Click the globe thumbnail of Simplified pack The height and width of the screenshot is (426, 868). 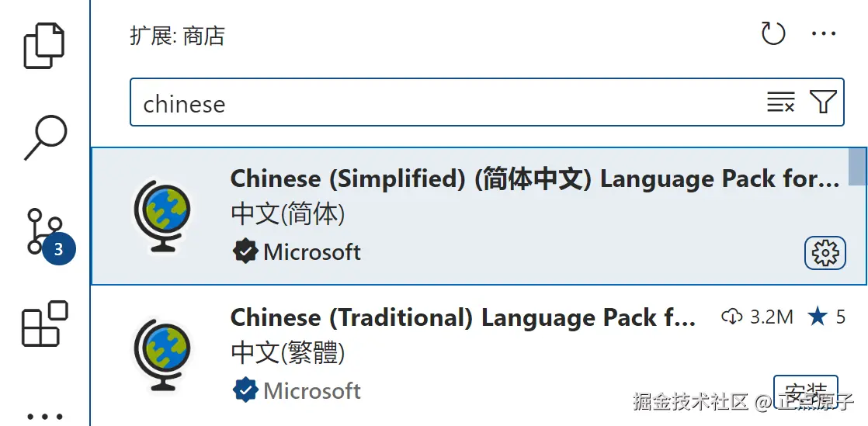click(x=161, y=216)
